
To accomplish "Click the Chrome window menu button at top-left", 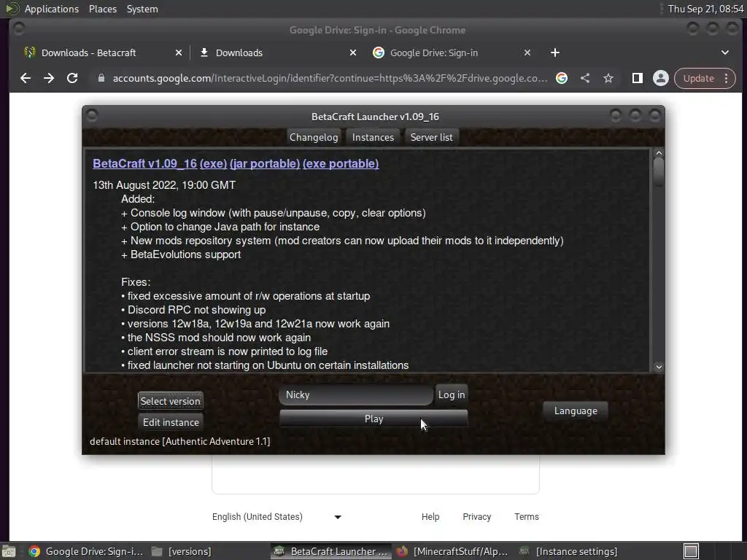I will pos(19,29).
